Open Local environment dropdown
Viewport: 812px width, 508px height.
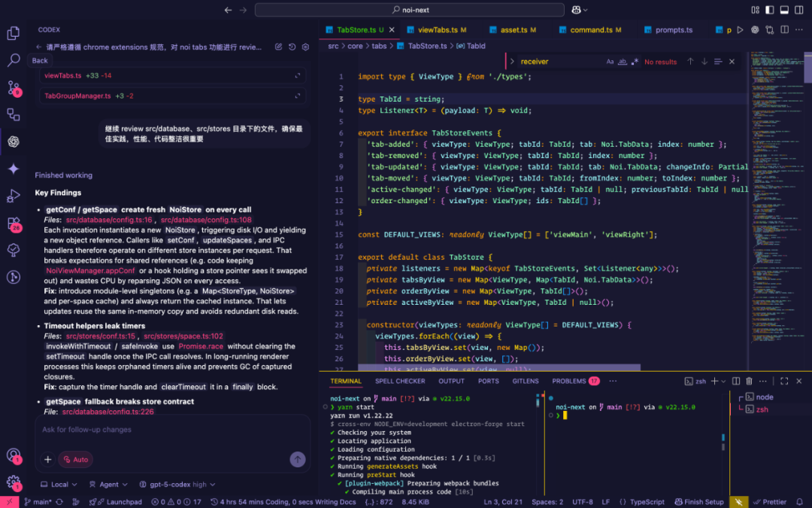[x=59, y=484]
